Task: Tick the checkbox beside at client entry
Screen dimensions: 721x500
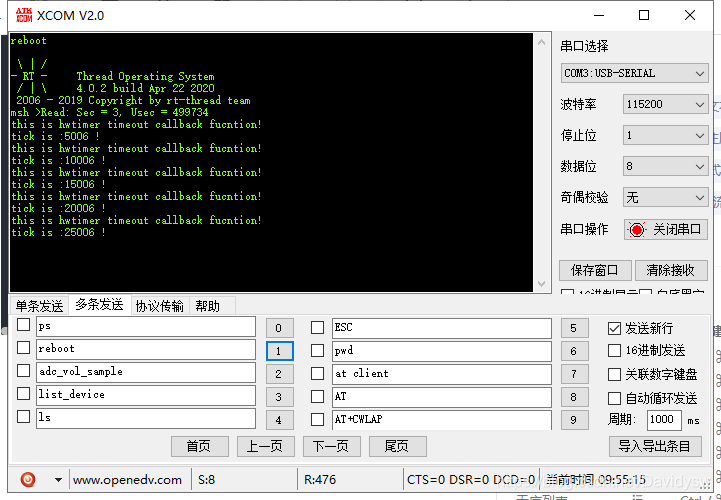Action: pyautogui.click(x=317, y=374)
